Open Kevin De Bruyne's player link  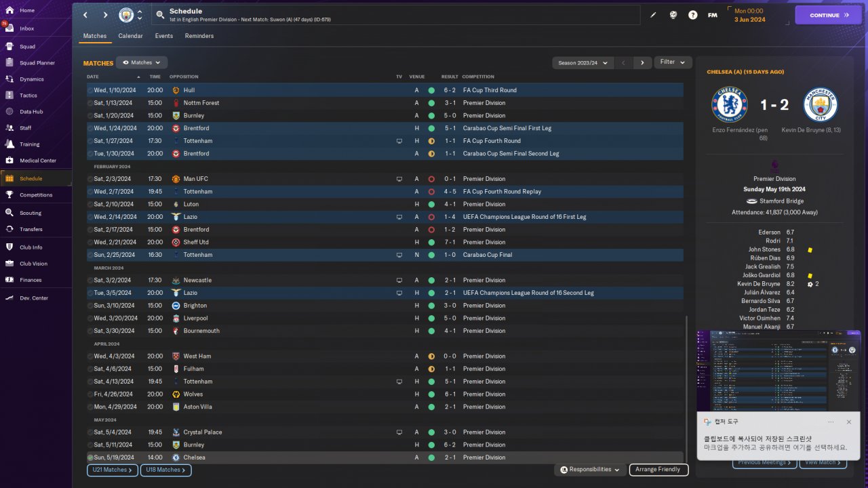(x=759, y=284)
